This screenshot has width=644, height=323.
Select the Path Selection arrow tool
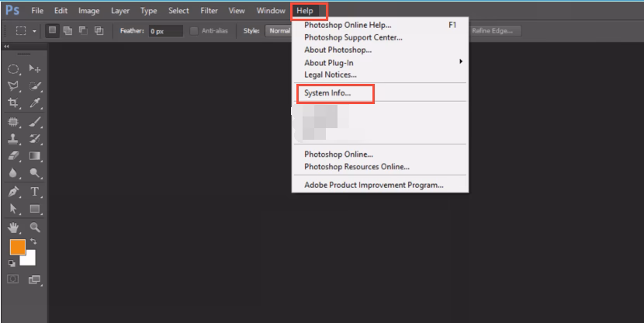13,209
